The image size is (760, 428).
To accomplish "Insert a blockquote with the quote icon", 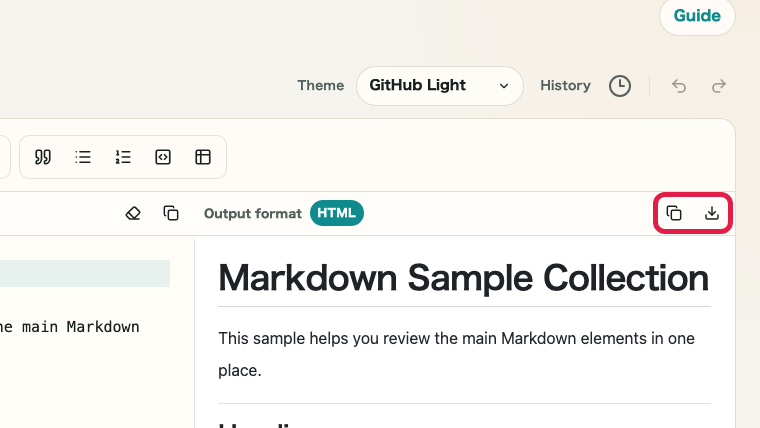I will pyautogui.click(x=43, y=157).
